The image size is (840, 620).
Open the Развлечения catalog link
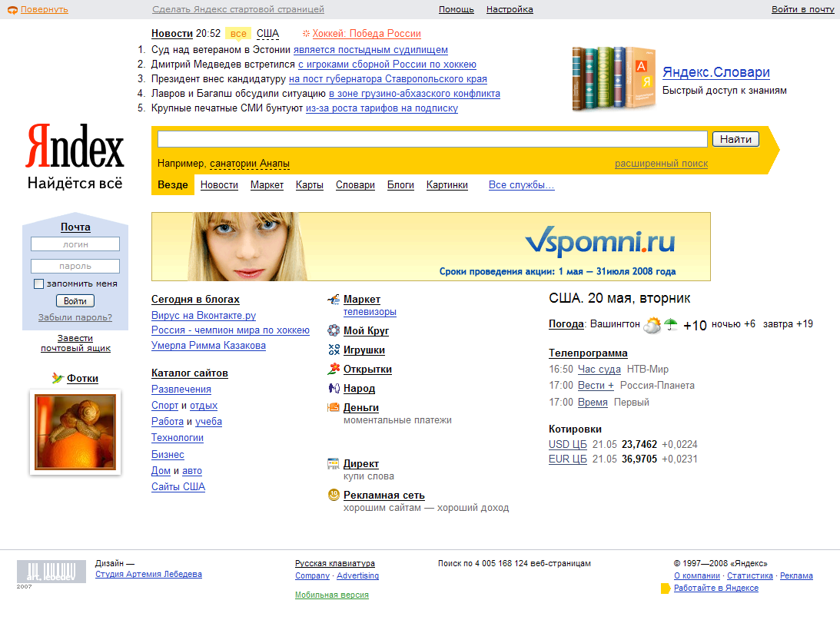pos(181,390)
